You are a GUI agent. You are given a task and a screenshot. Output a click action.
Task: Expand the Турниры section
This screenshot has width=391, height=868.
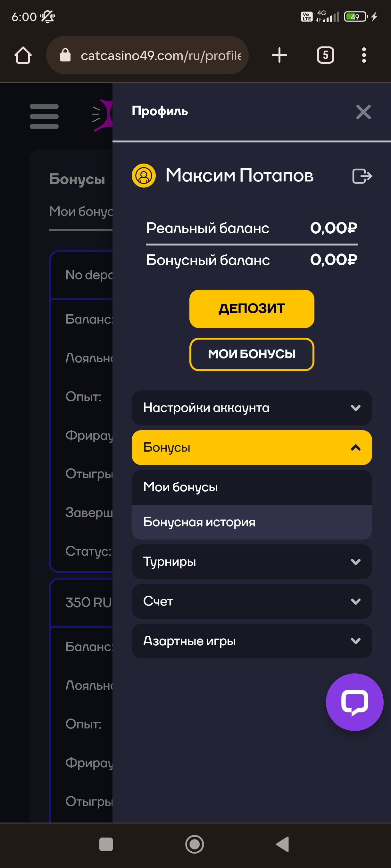pyautogui.click(x=252, y=562)
